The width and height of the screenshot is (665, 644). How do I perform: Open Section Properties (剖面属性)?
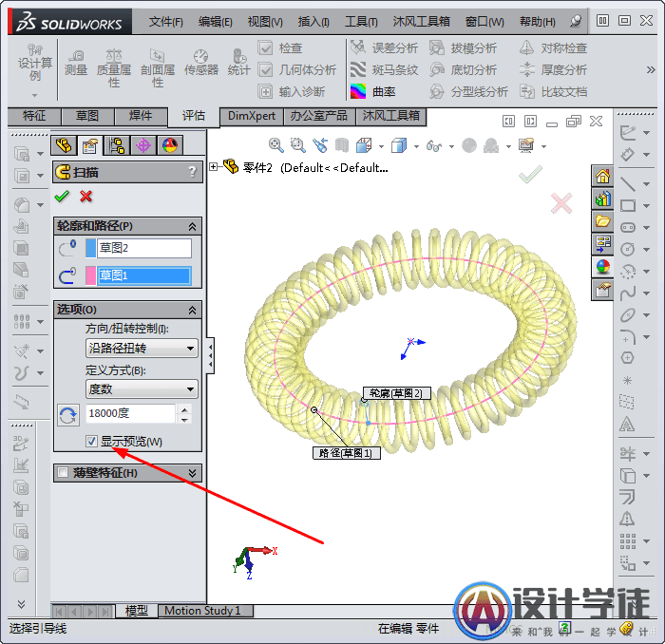tap(158, 67)
